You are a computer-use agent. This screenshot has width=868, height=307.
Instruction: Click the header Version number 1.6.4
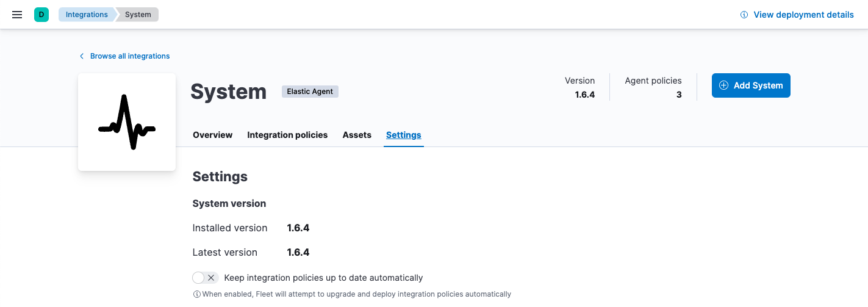pyautogui.click(x=584, y=95)
